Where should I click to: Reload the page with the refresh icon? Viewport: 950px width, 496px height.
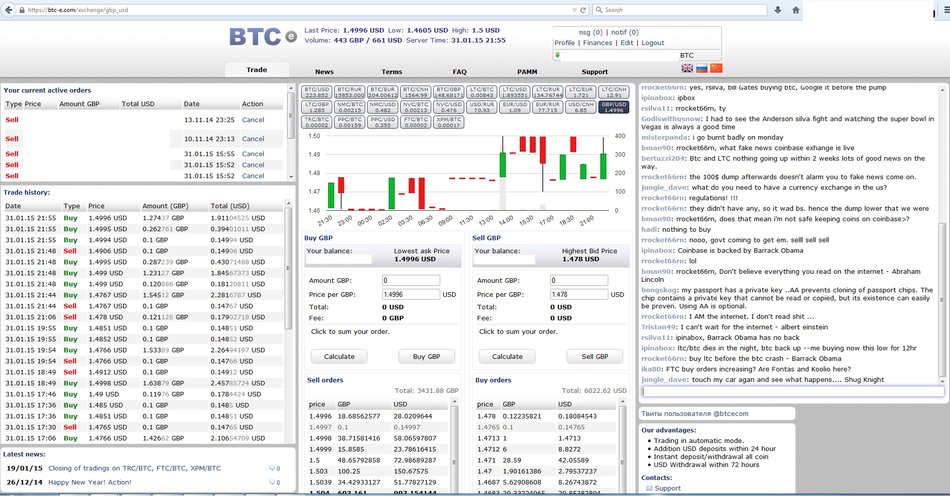point(583,10)
